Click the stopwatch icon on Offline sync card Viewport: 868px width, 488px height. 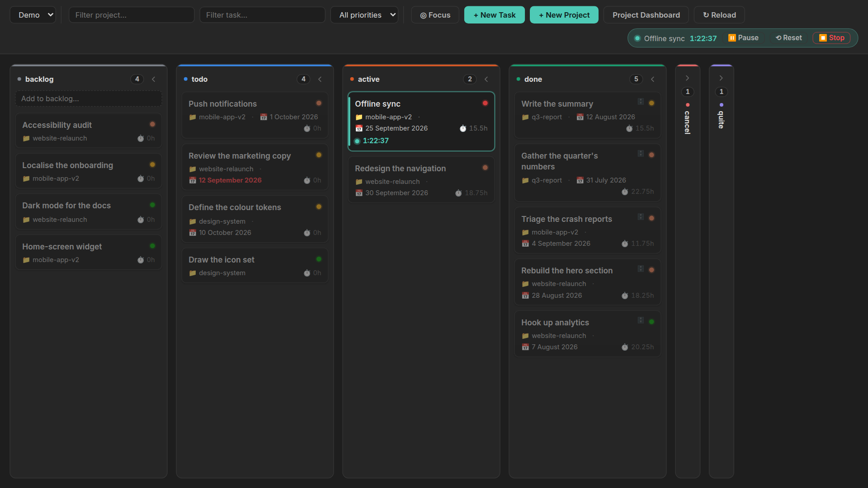[x=463, y=128]
